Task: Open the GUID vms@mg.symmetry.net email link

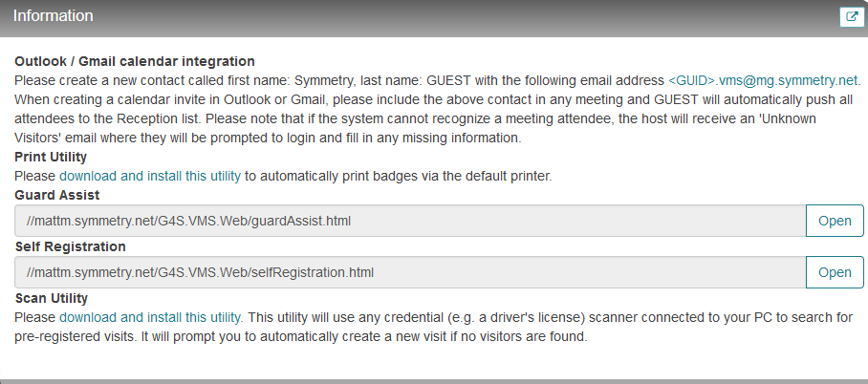Action: pos(764,81)
